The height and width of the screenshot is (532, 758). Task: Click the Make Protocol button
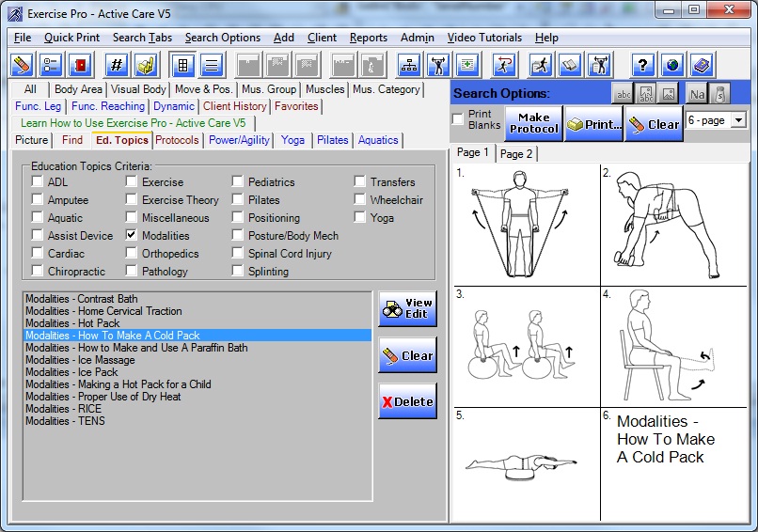coord(533,124)
